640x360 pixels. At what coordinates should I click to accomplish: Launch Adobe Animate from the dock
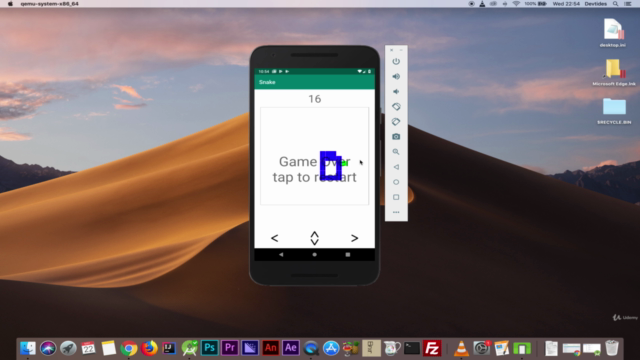click(x=270, y=348)
